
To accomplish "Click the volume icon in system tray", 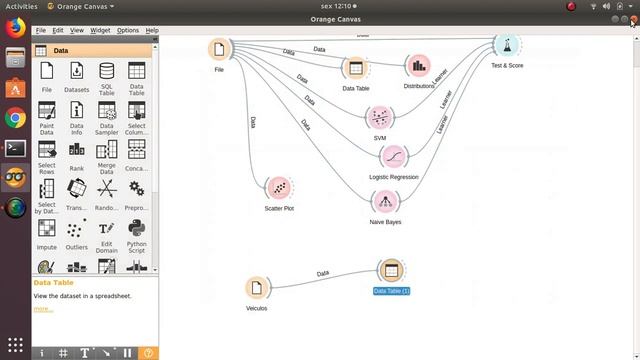I will point(606,6).
